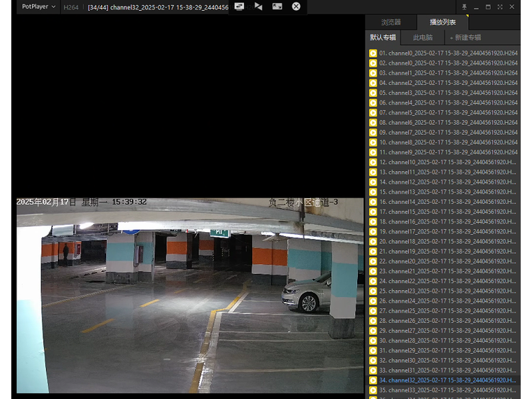
Task: Select the 默认专辑 album tab
Action: coord(383,38)
